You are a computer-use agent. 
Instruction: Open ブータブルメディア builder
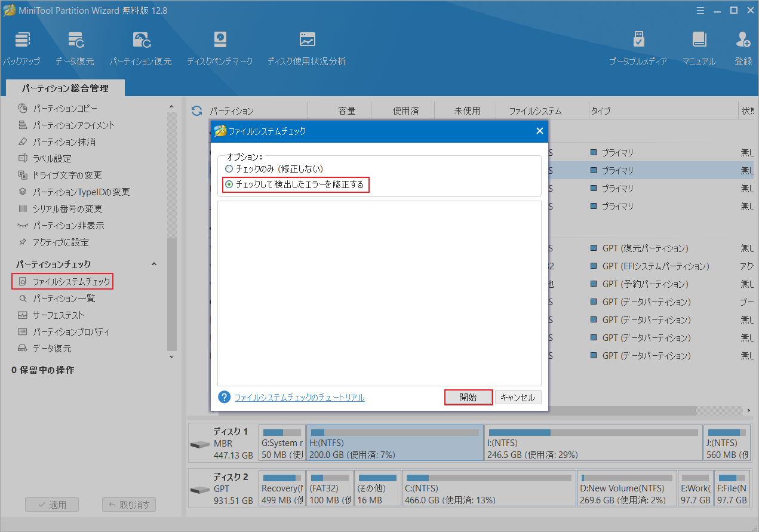tap(638, 49)
